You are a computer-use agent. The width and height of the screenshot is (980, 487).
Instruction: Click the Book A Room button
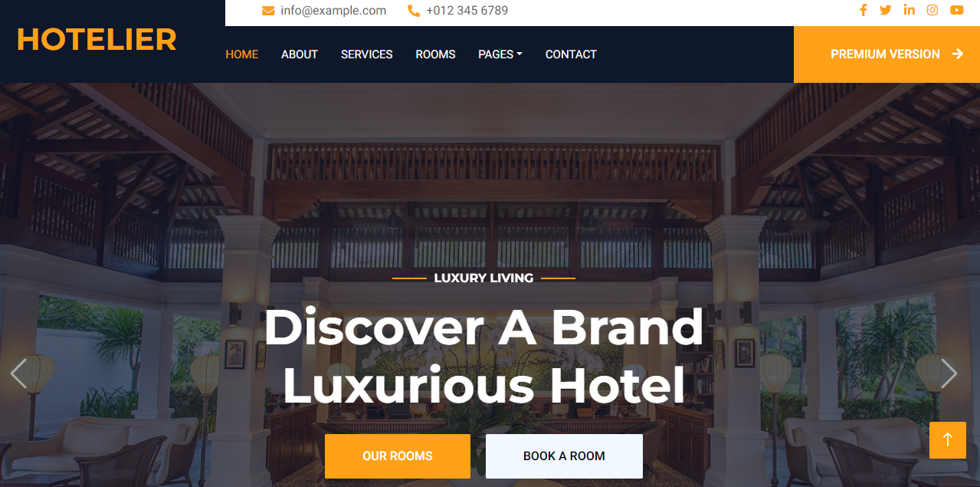click(x=564, y=456)
